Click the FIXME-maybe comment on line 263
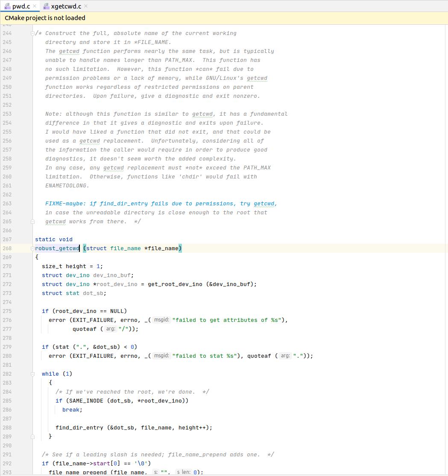The height and width of the screenshot is (476, 448). pos(161,204)
